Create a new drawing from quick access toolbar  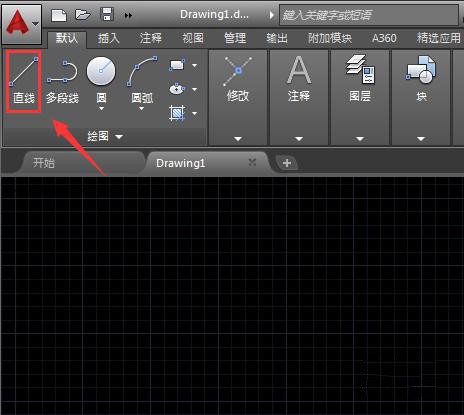click(59, 15)
